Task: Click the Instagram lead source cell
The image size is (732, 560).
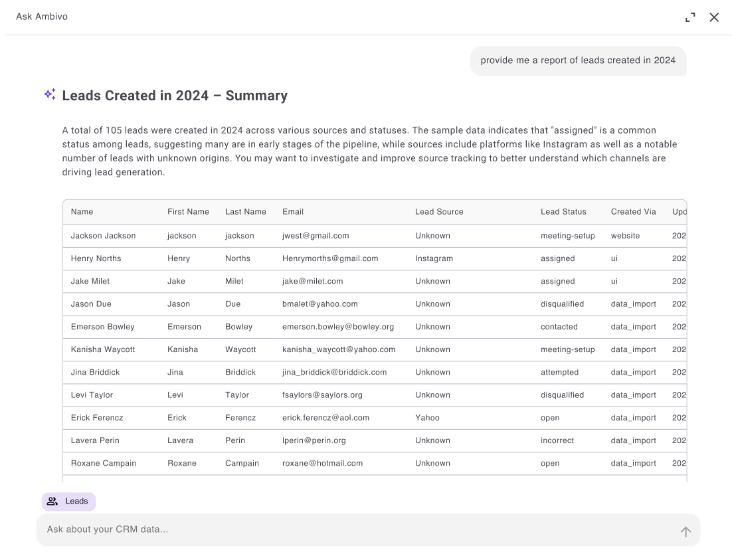Action: tap(434, 258)
